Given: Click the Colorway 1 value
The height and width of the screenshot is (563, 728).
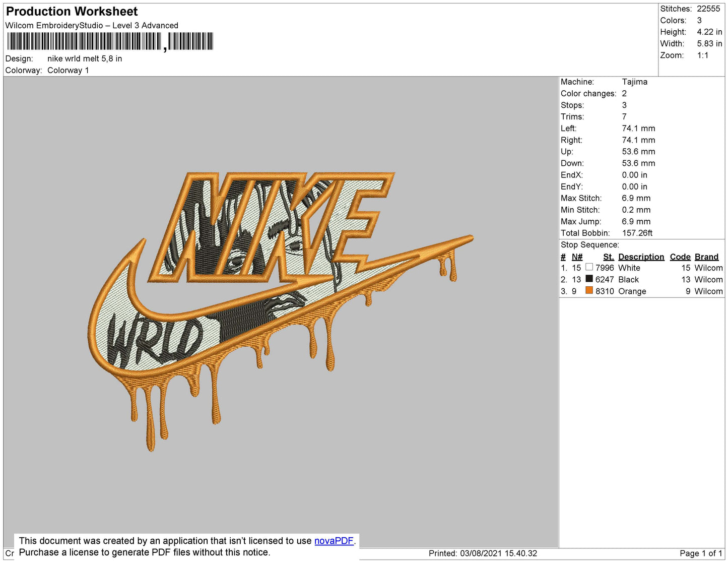Looking at the screenshot, I should coord(68,70).
